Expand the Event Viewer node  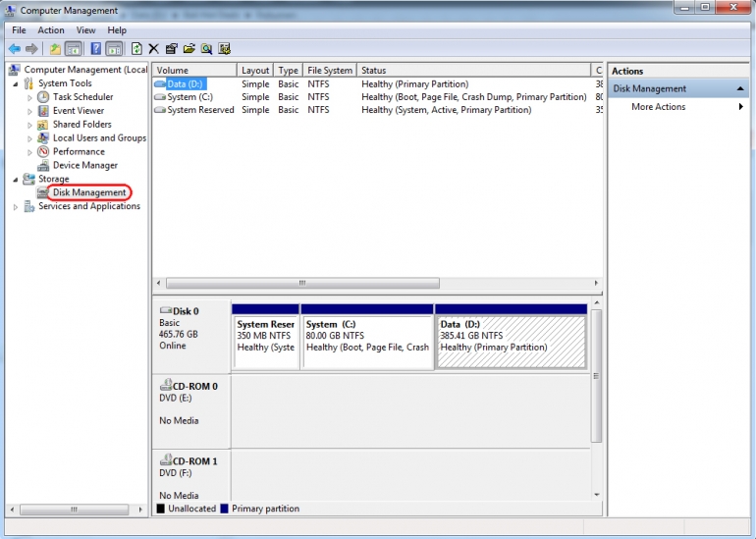(x=29, y=111)
